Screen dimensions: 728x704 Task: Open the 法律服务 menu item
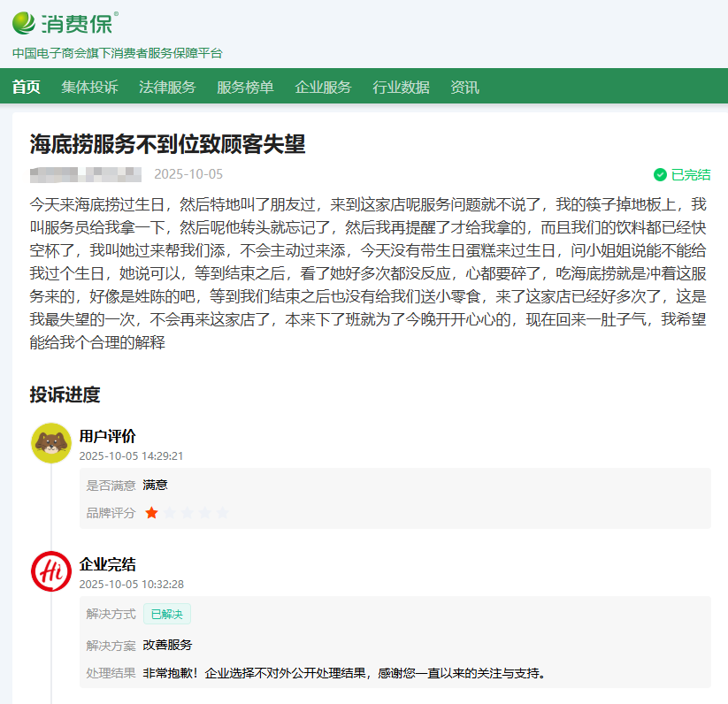168,87
